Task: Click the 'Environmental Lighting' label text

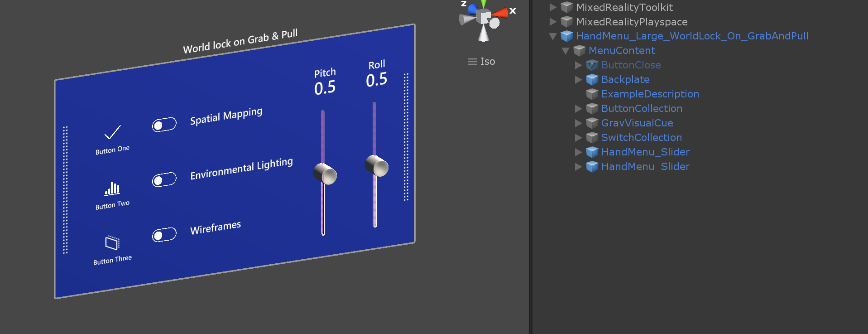Action: coord(241,169)
